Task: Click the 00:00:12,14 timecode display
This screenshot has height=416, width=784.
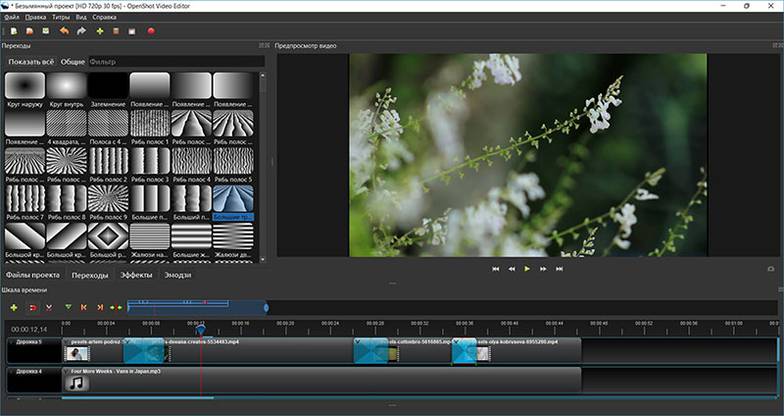Action: tap(29, 330)
